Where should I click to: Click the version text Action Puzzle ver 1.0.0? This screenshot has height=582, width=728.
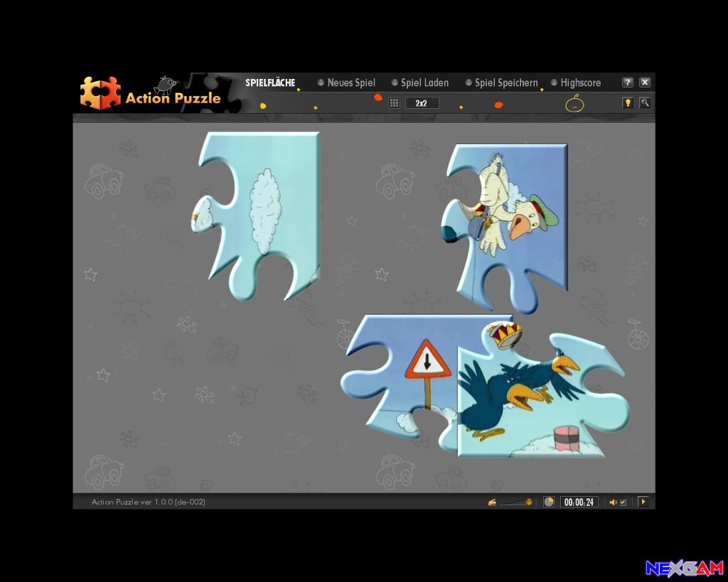click(x=149, y=502)
